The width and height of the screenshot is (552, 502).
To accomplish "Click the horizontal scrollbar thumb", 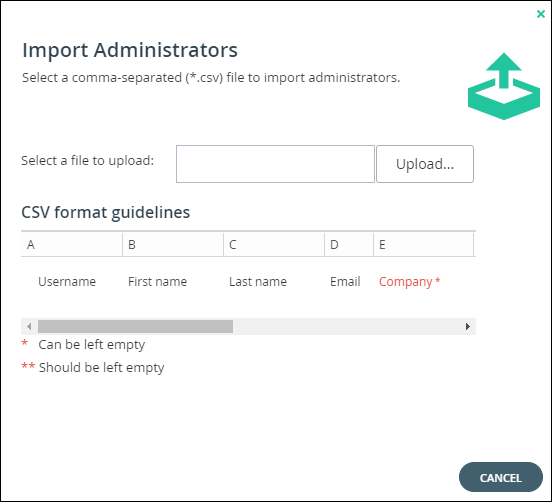I will pyautogui.click(x=136, y=326).
